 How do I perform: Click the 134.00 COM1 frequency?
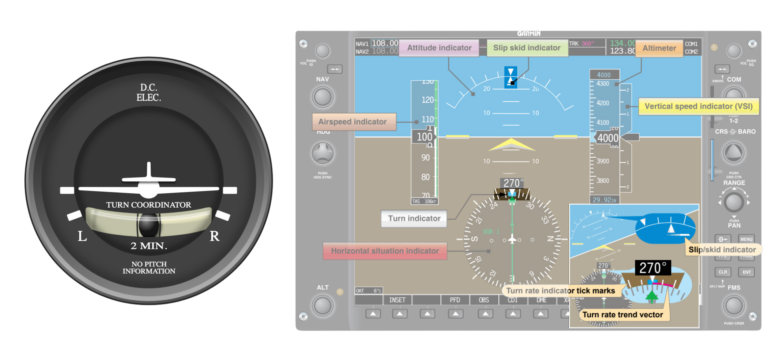coord(622,43)
